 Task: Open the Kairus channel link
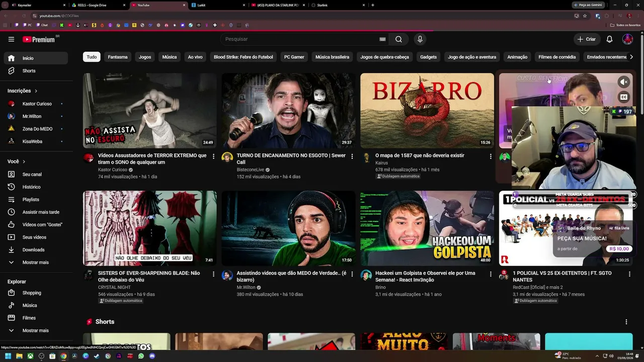(x=382, y=163)
